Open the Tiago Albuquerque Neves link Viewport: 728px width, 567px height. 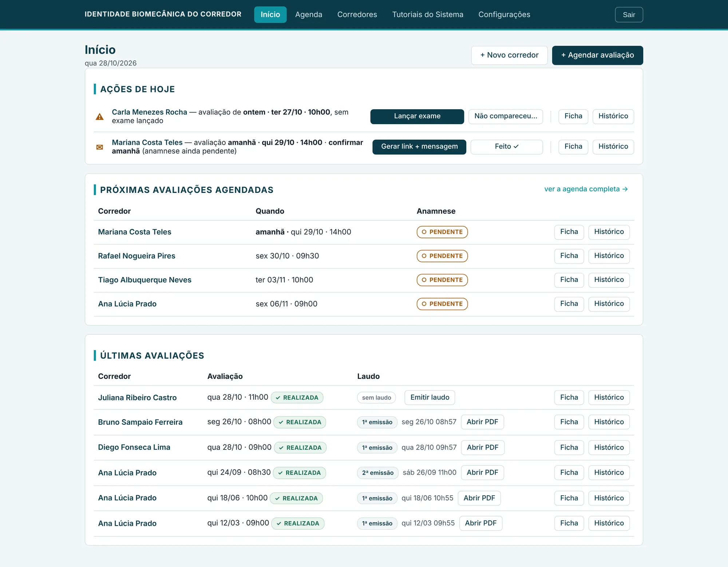click(x=145, y=280)
